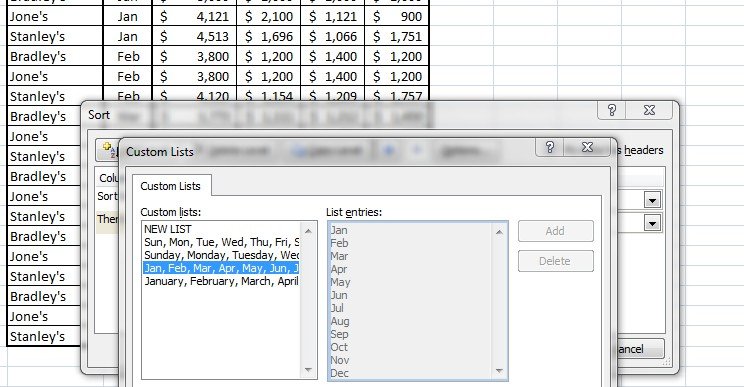Screen dimensions: 744x387
Task: Select cell with value 1,121
Action: pyautogui.click(x=333, y=17)
